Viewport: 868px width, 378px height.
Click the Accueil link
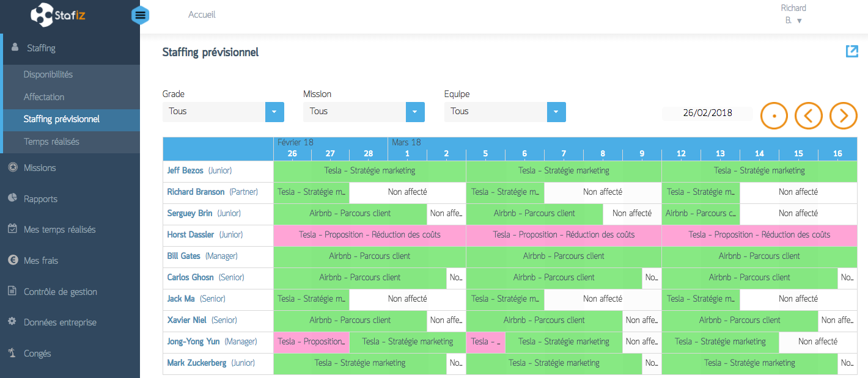[x=202, y=15]
